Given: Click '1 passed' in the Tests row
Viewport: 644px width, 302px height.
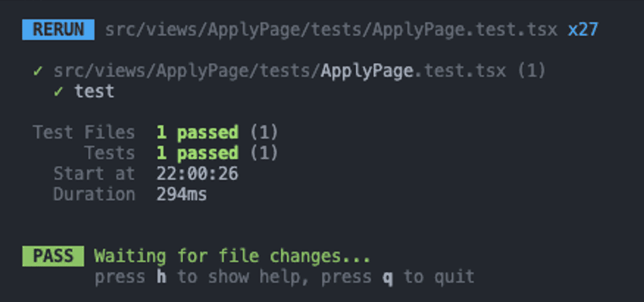Looking at the screenshot, I should [x=197, y=153].
